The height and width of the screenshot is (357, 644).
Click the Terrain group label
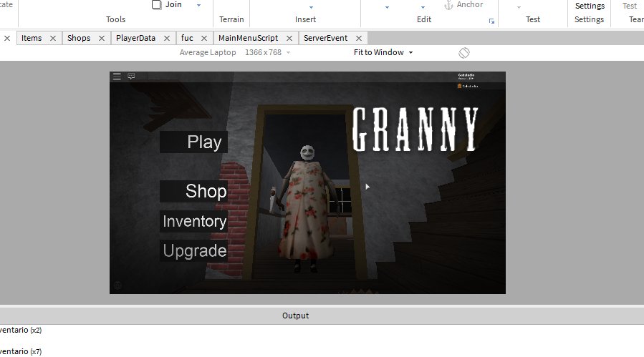pos(231,19)
